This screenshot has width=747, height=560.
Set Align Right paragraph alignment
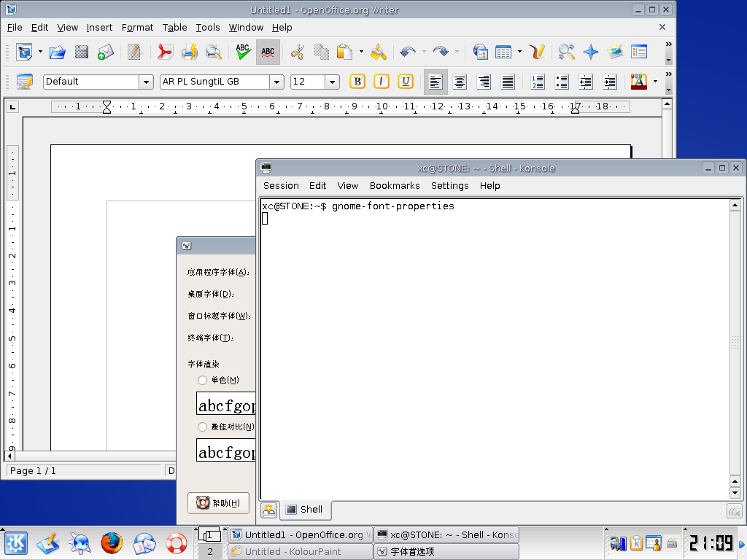tap(484, 82)
